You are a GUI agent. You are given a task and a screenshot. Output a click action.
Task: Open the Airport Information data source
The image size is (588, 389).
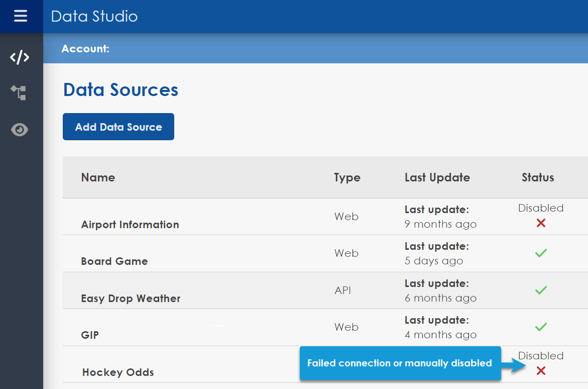130,225
